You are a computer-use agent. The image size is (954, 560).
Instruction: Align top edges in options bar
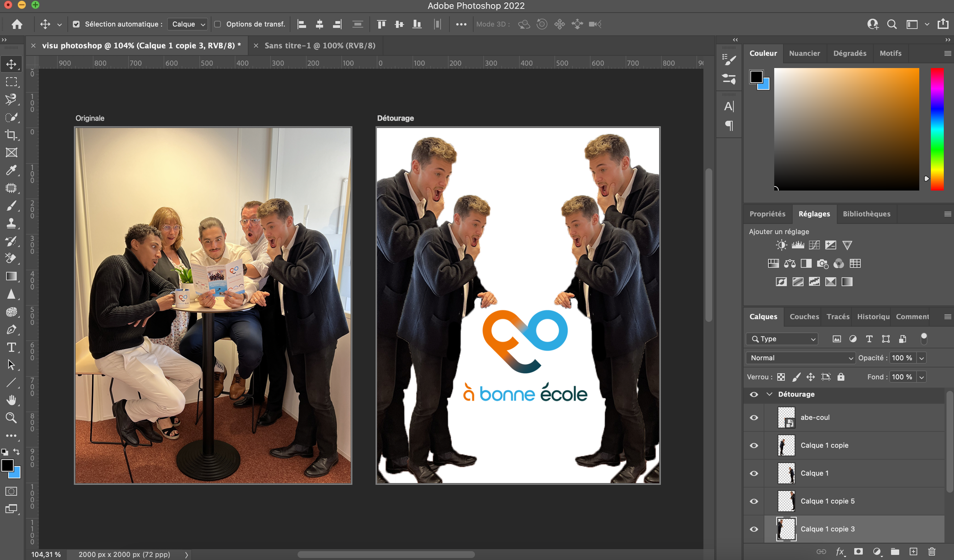382,24
